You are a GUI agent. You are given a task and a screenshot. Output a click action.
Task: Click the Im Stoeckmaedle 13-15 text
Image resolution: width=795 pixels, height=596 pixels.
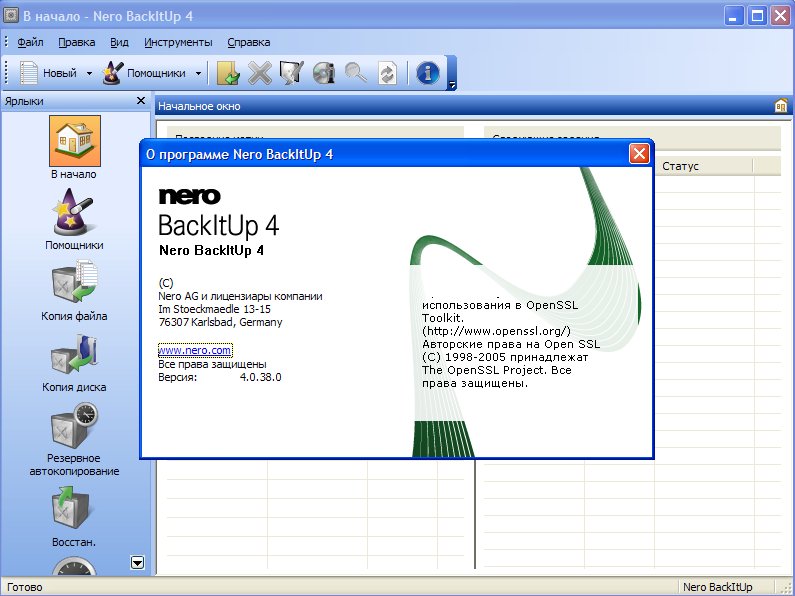214,309
